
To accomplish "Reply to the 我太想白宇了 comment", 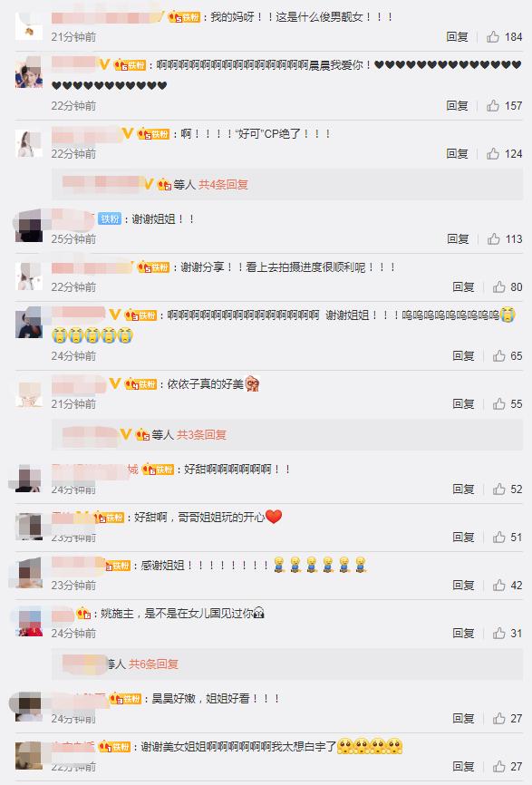I will 463,767.
